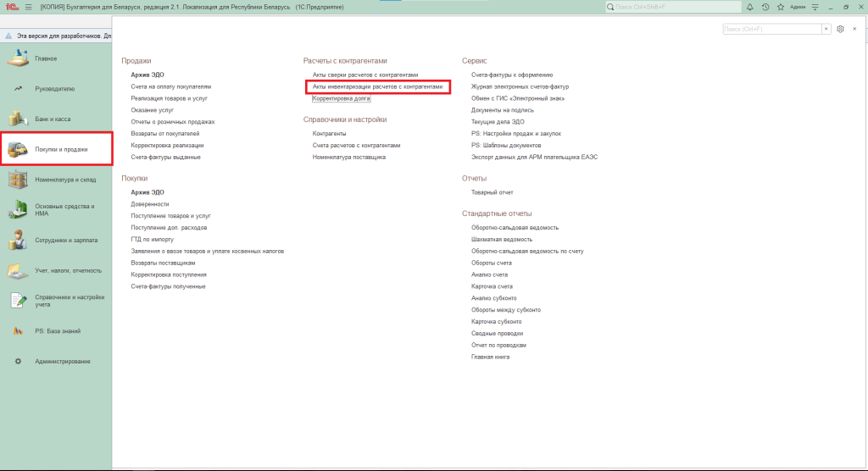Open Оборотно-сальдовая ведомость report
The image size is (868, 471).
[x=515, y=227]
